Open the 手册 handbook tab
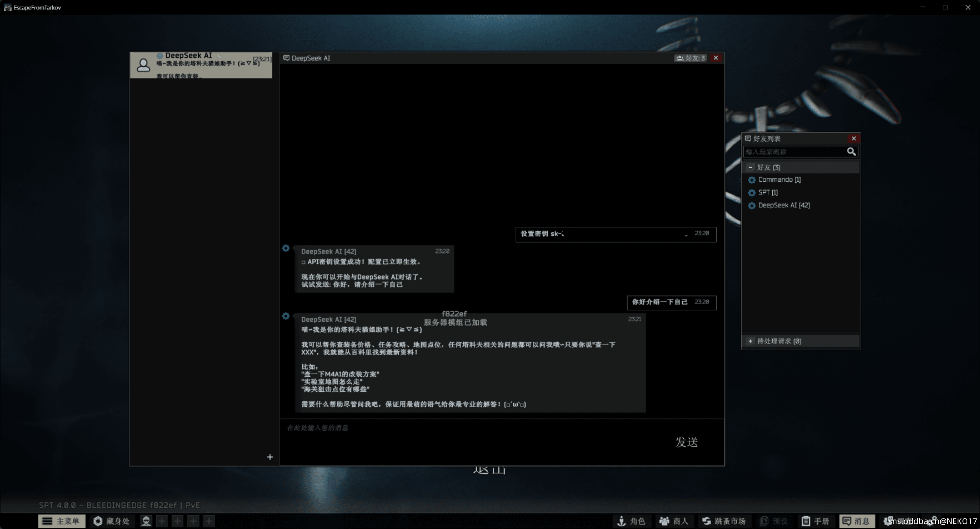Viewport: 980px width, 529px height. 816,521
